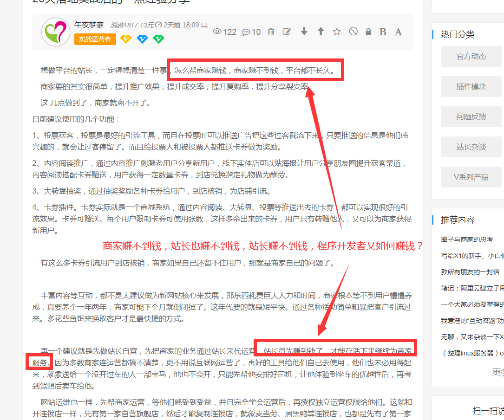The width and height of the screenshot is (504, 420).
Task: Favorite the post with star icon
Action: 337,32
